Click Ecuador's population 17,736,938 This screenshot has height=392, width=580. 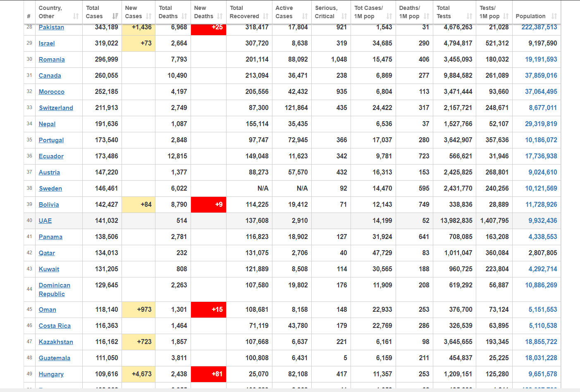[541, 156]
